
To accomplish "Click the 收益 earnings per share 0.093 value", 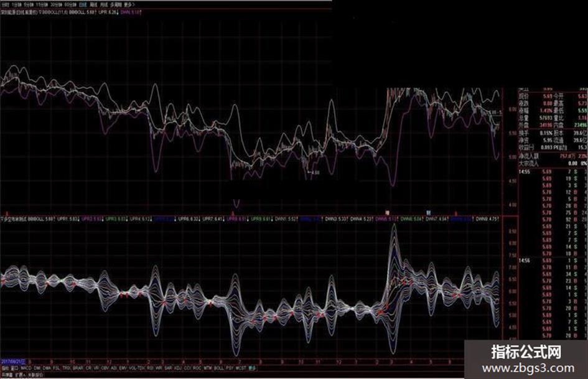I will click(547, 147).
